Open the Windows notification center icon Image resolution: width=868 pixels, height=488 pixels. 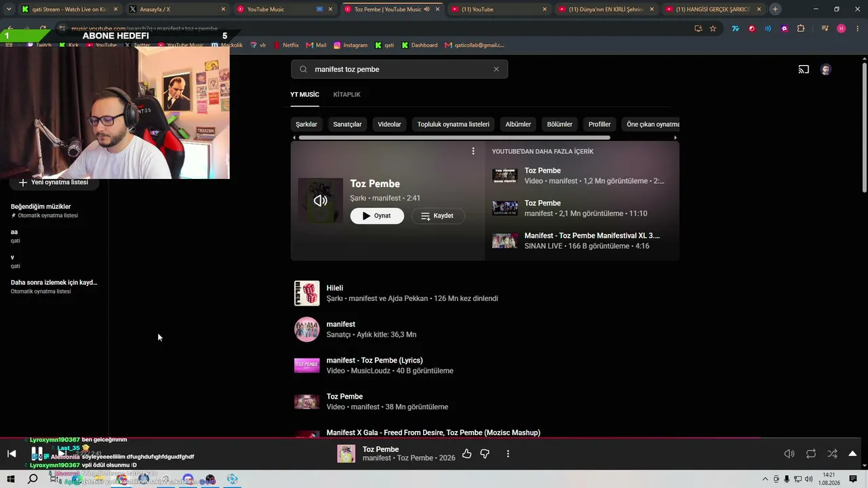click(x=853, y=479)
